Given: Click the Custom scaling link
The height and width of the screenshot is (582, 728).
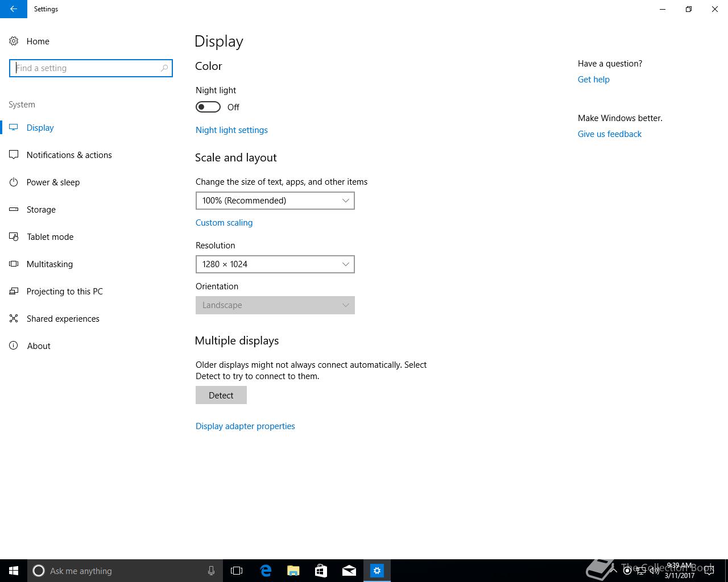Looking at the screenshot, I should pyautogui.click(x=224, y=223).
